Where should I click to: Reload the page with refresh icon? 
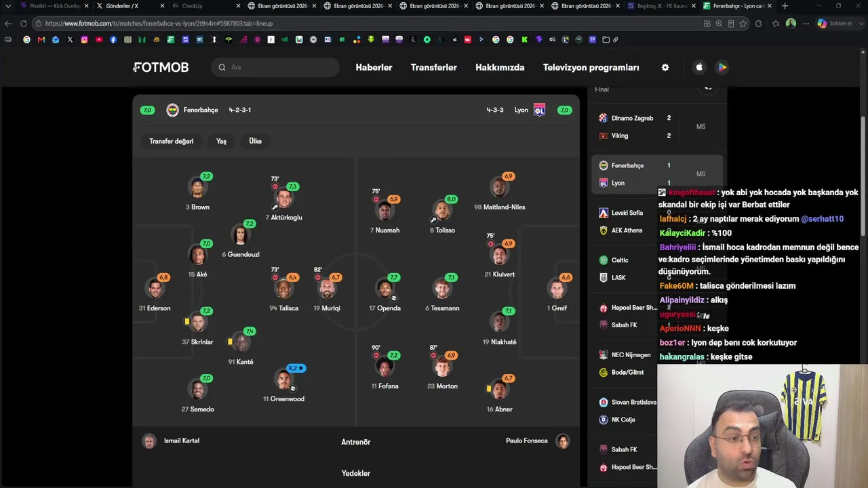[23, 23]
